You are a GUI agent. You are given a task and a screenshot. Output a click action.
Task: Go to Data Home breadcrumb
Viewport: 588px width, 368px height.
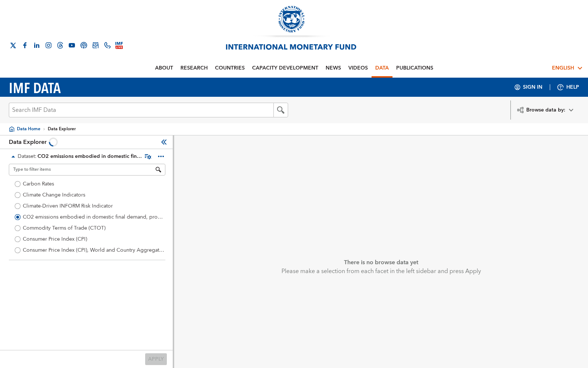point(29,129)
